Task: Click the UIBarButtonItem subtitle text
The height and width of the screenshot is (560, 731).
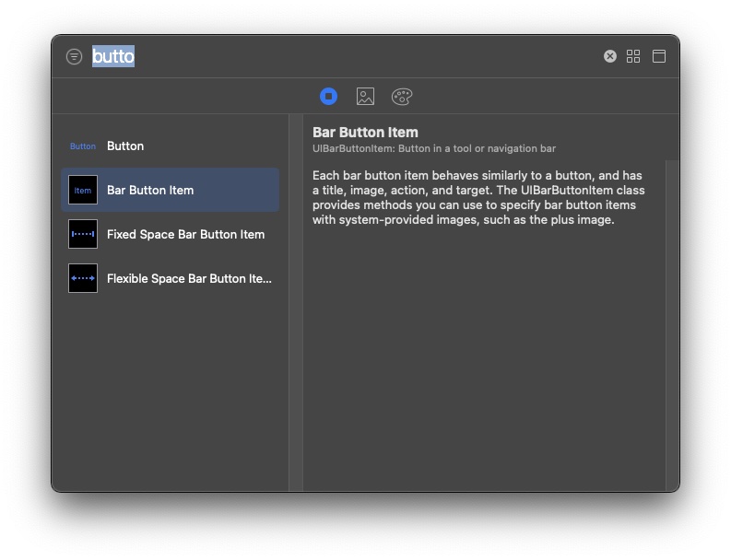Action: (434, 148)
